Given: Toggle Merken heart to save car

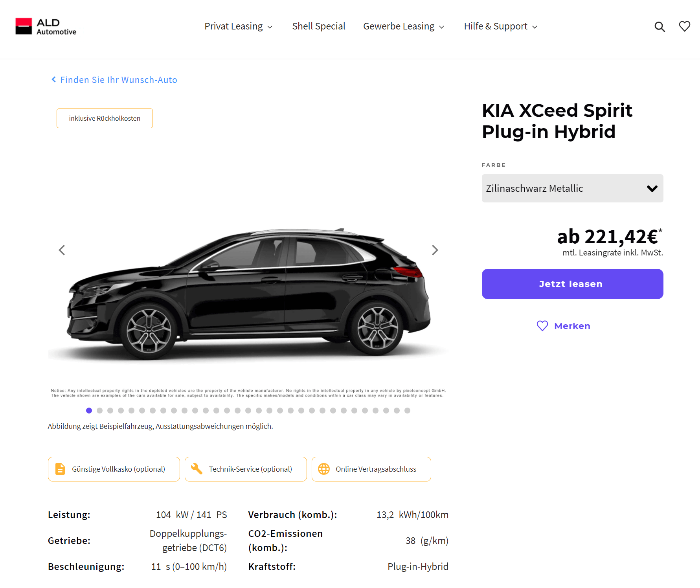Looking at the screenshot, I should point(564,326).
